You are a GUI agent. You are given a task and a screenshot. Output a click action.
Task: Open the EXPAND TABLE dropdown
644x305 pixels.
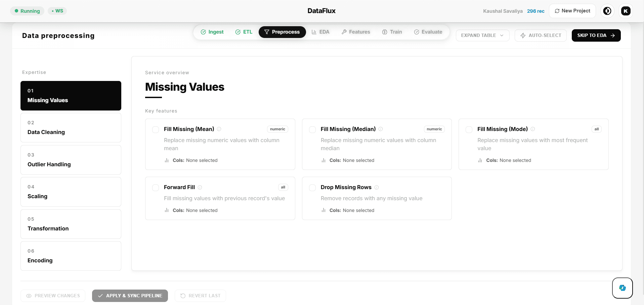pos(482,35)
